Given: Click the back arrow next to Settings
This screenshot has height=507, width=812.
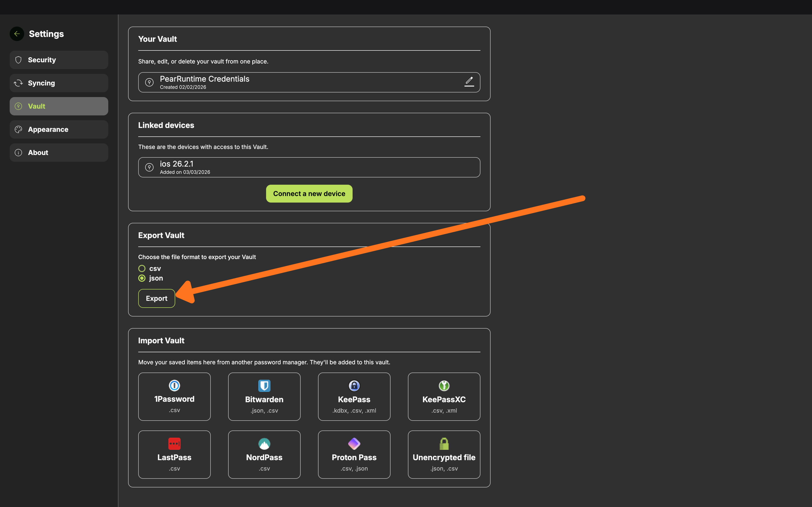Looking at the screenshot, I should point(17,34).
